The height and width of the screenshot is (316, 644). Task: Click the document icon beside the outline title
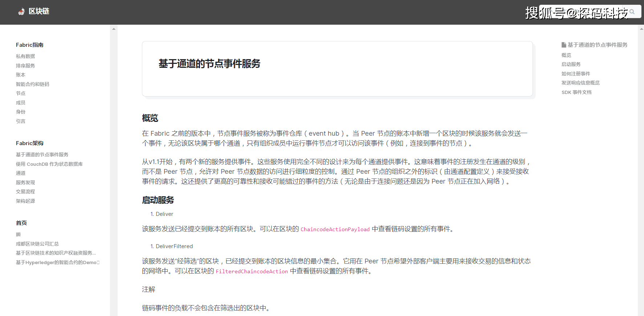pos(564,45)
